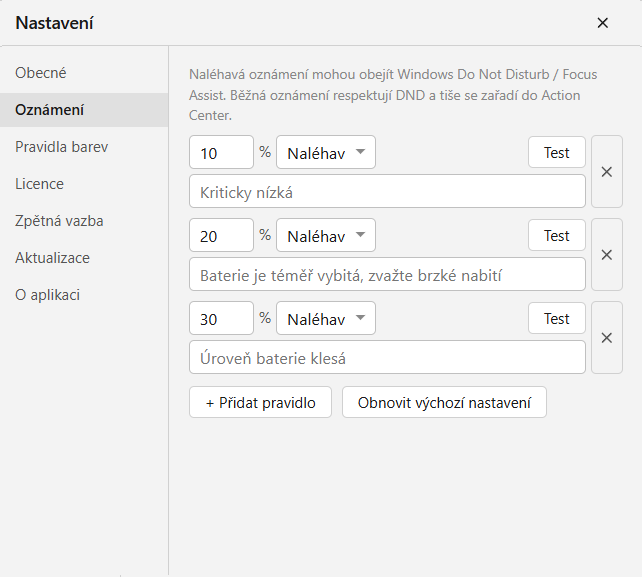Test the 10% rule notification

(x=557, y=152)
